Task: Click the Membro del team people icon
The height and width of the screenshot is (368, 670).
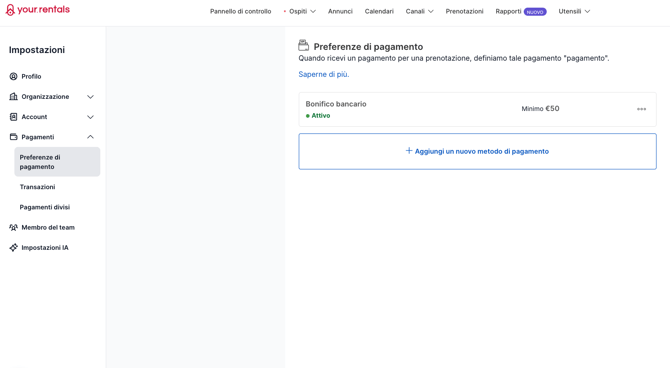Action: coord(13,227)
